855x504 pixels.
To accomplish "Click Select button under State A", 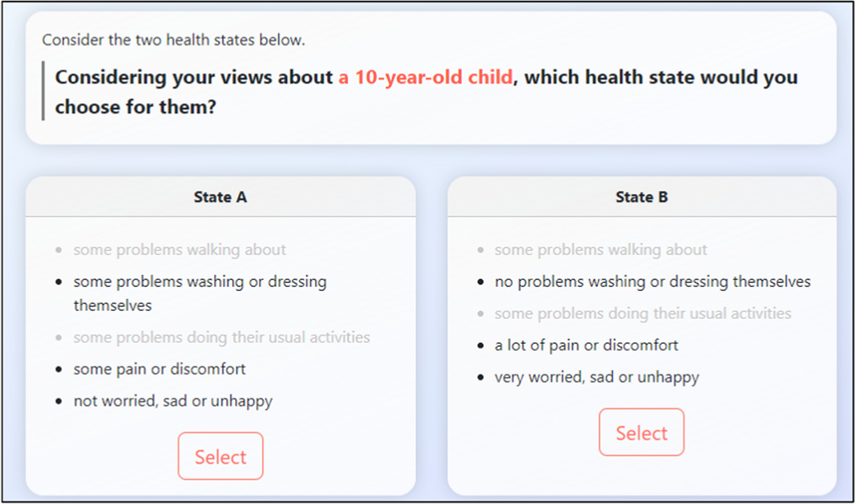I will click(220, 456).
